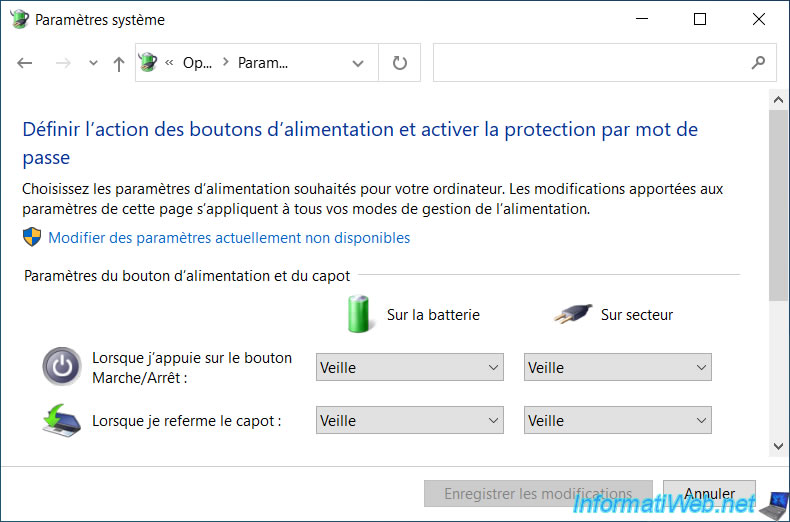Viewport: 790px width, 522px height.
Task: Open battery dropdown for Marche/Arrêt button
Action: (x=410, y=367)
